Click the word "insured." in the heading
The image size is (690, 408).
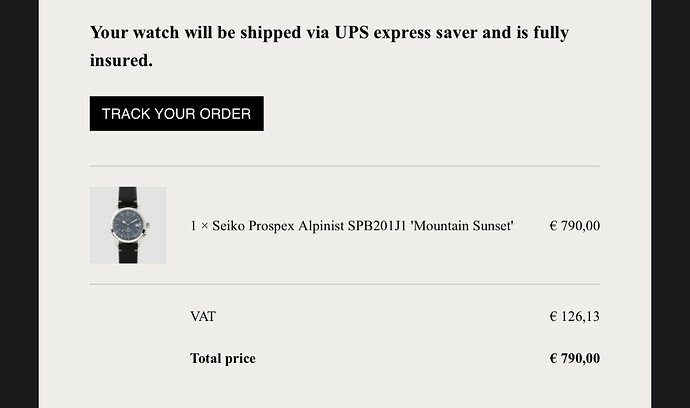(121, 61)
